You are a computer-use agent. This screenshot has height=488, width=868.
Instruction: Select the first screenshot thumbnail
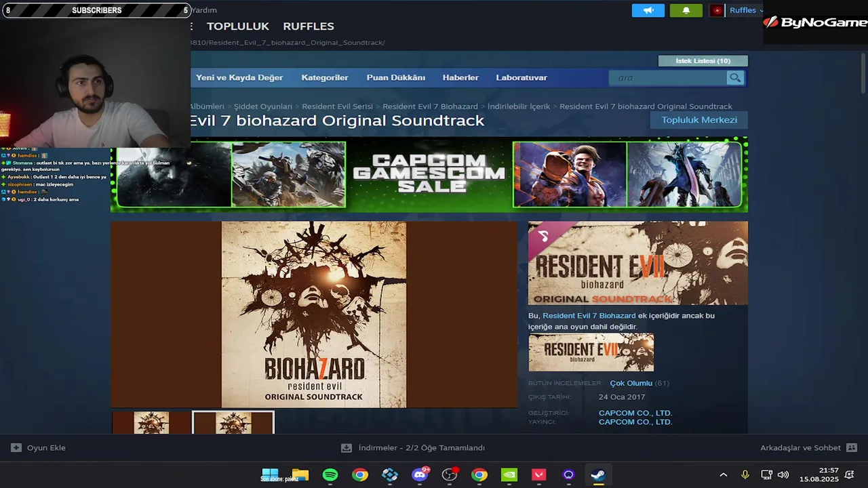(x=151, y=423)
